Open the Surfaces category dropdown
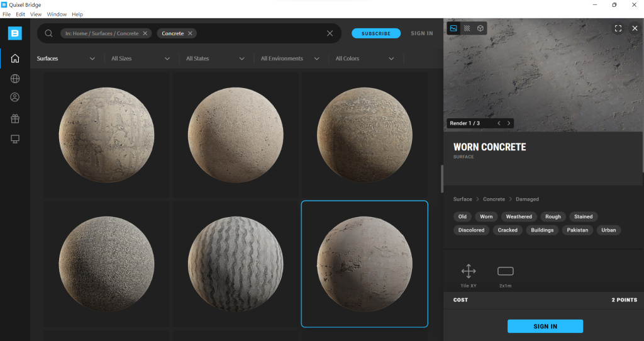This screenshot has height=341, width=644. pyautogui.click(x=65, y=59)
